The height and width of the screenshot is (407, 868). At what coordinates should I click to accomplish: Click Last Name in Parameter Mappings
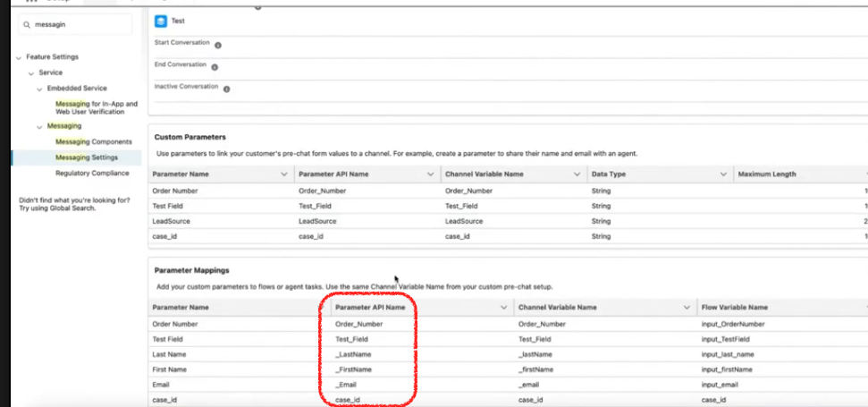point(169,354)
